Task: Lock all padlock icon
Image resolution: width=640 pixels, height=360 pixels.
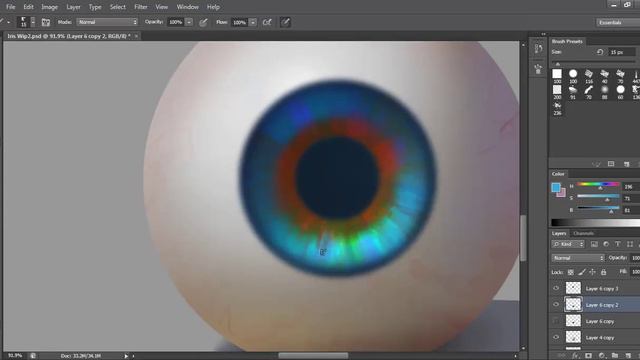Action: click(x=603, y=272)
